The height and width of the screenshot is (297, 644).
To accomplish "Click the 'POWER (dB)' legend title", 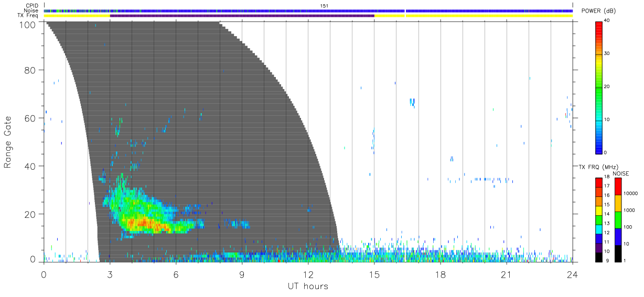I will coord(597,12).
